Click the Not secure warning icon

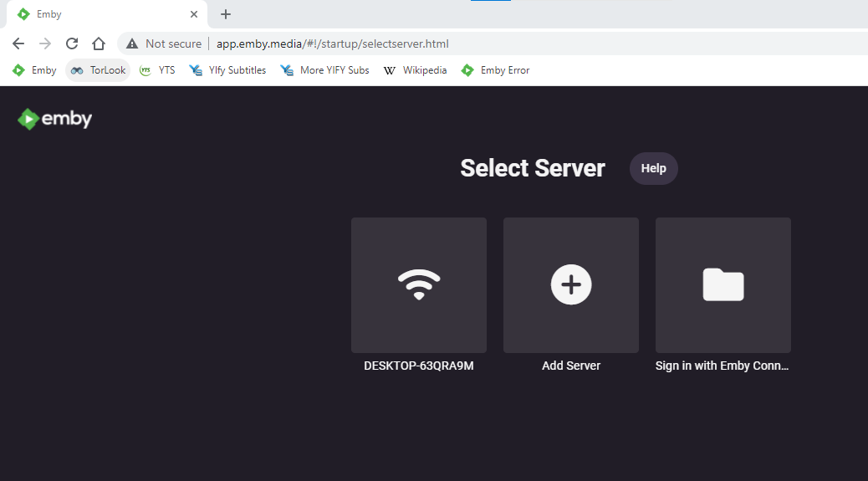tap(132, 43)
